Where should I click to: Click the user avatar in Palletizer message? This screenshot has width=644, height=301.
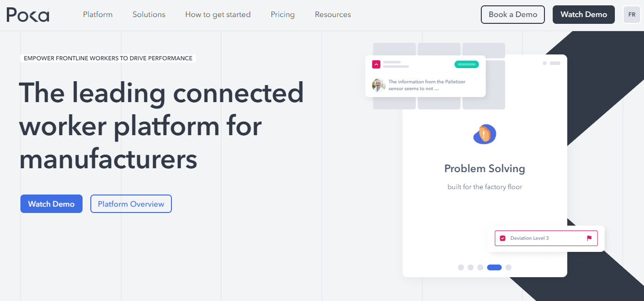click(x=379, y=85)
